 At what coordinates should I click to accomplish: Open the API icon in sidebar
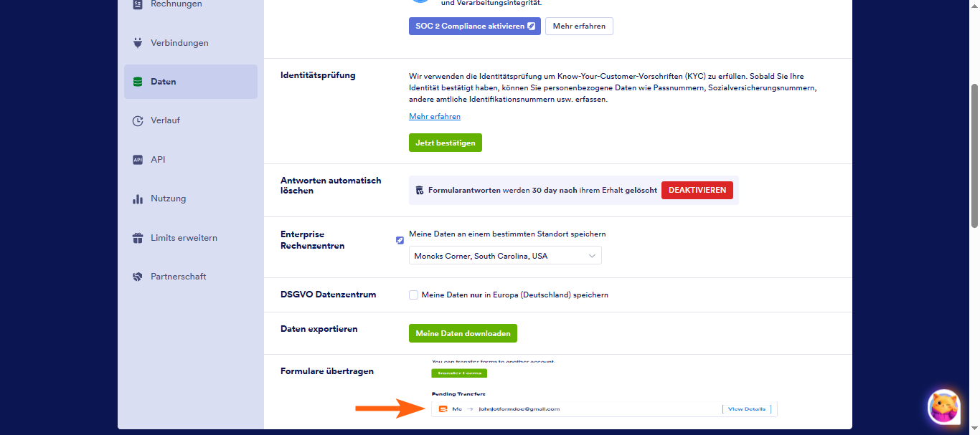coord(138,160)
